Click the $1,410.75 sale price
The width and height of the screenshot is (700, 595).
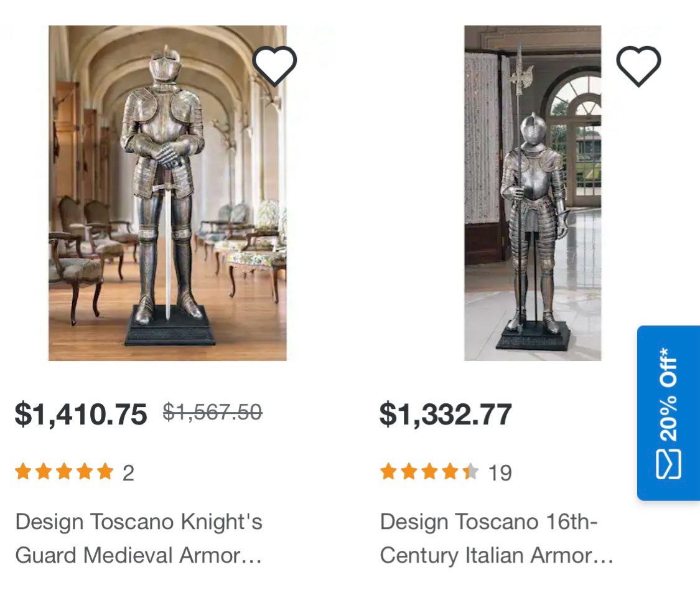pyautogui.click(x=81, y=415)
